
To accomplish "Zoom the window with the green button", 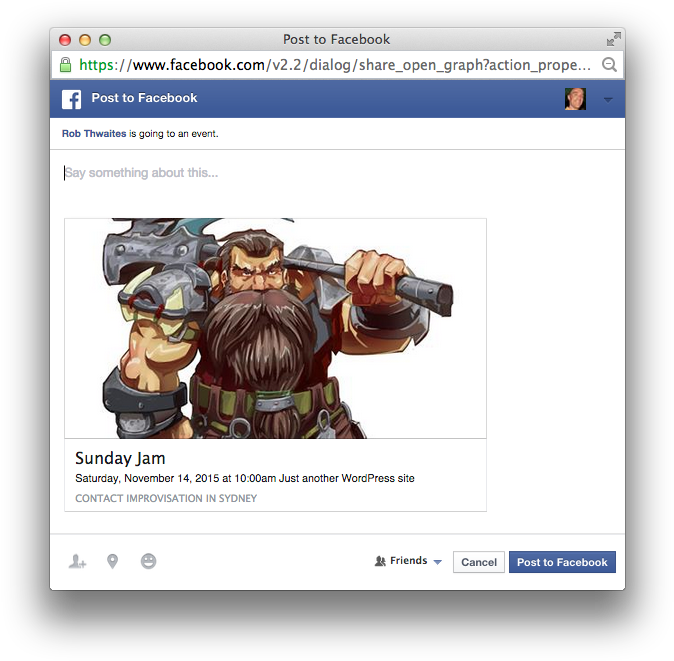I will coord(105,40).
